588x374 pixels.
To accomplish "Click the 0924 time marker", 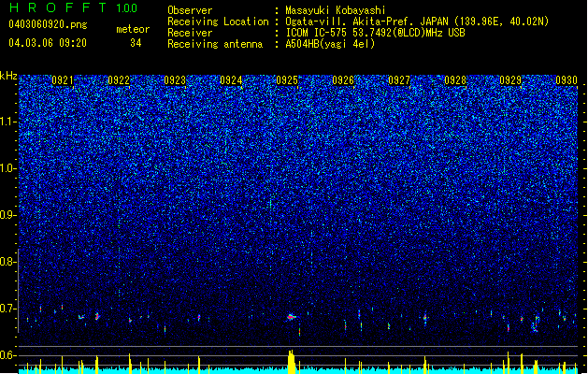I will point(231,80).
